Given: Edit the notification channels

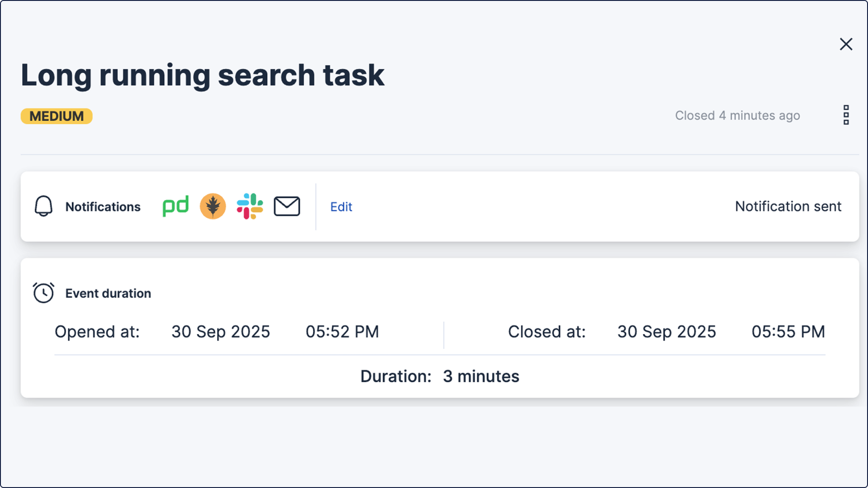Looking at the screenshot, I should (341, 207).
